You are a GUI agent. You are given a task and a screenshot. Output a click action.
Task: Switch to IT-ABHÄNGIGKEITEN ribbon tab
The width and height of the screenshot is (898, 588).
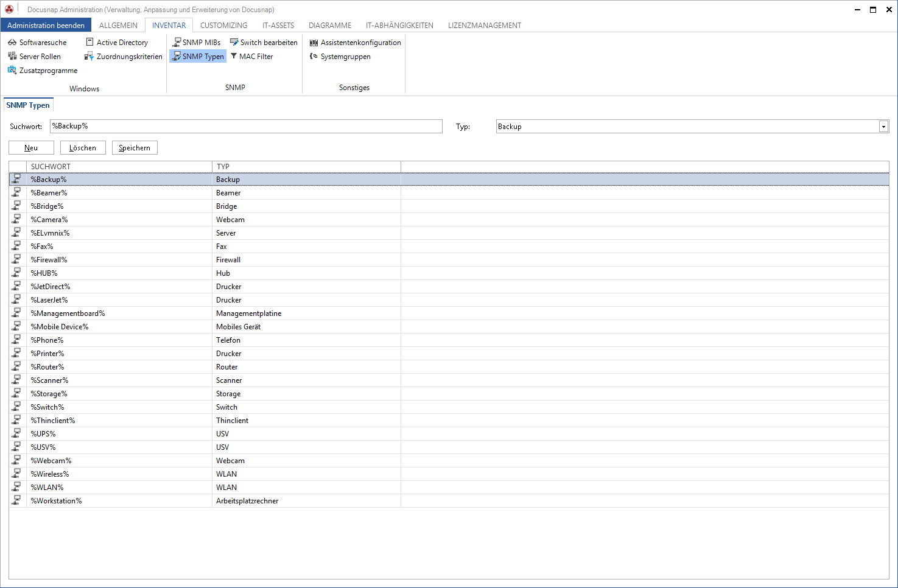(x=399, y=26)
